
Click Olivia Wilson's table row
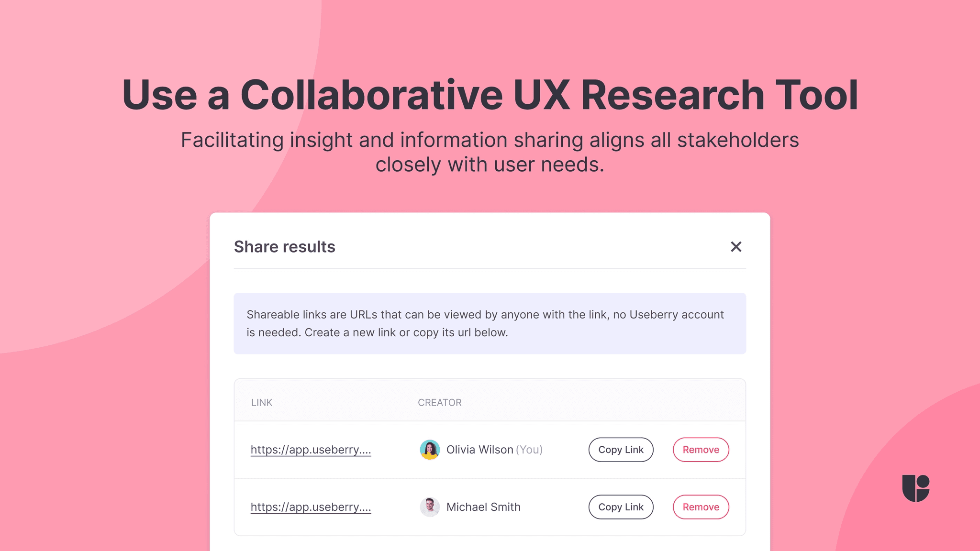[489, 450]
